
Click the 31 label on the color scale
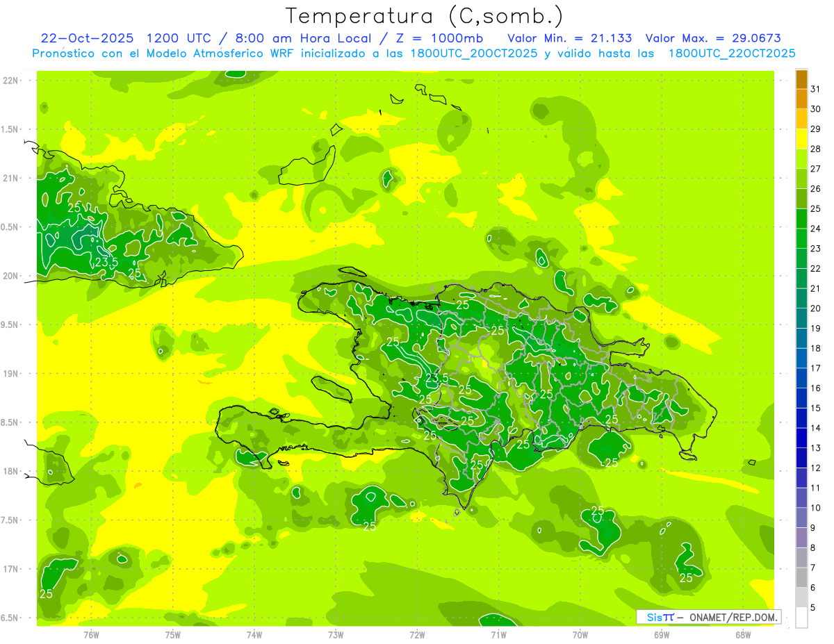tap(816, 89)
